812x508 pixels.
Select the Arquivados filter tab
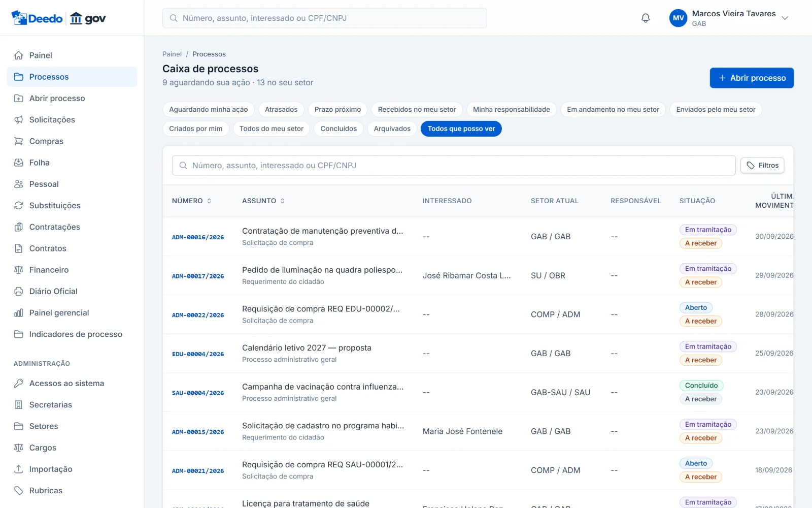[x=392, y=129]
